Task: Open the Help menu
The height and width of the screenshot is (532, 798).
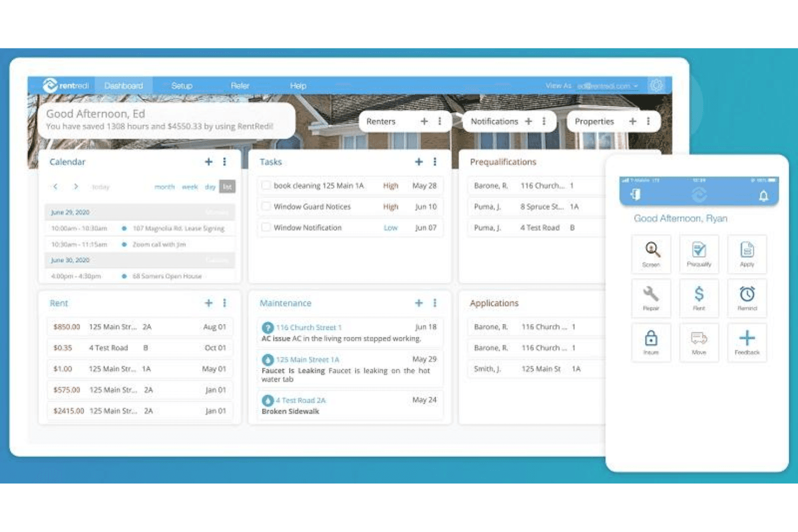Action: click(298, 86)
